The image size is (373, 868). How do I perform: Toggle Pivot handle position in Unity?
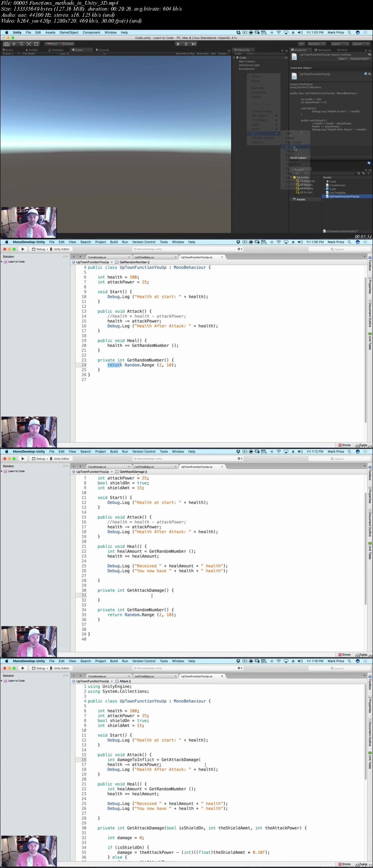(52, 44)
